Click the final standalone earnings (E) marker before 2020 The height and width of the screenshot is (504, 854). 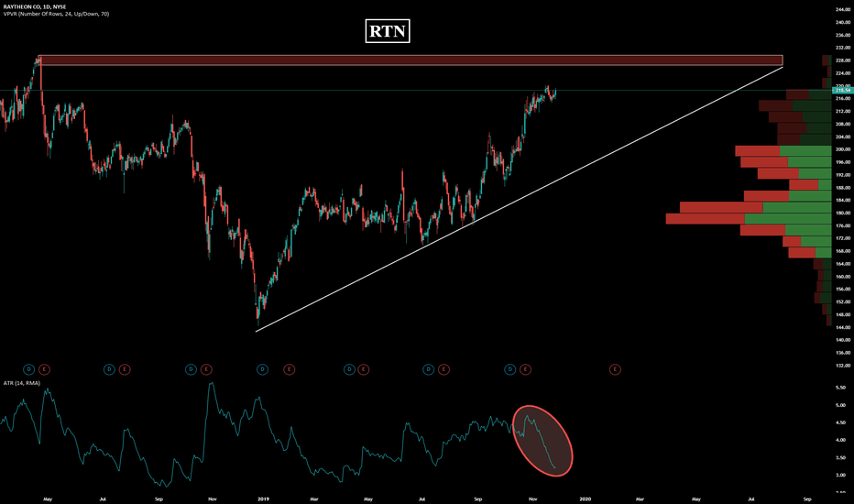click(615, 369)
